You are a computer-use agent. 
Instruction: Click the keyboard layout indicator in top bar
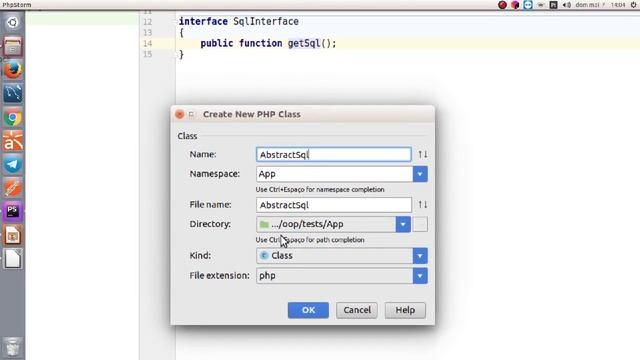click(x=553, y=5)
